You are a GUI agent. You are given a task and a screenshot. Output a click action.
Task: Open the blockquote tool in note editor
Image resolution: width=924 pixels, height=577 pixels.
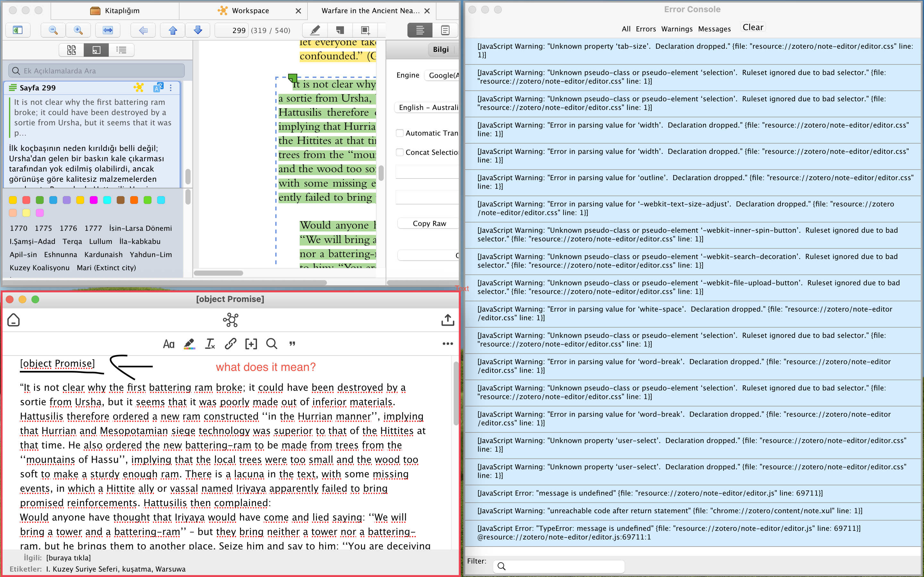(292, 344)
